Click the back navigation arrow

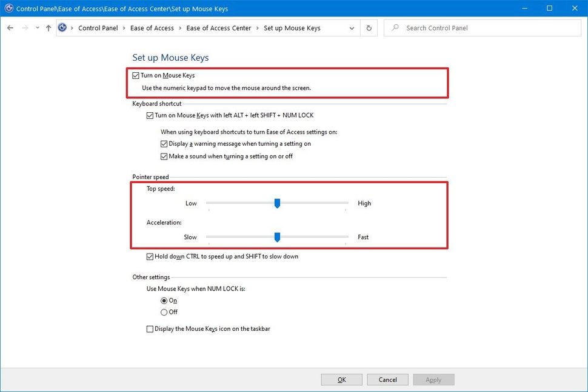[10, 28]
